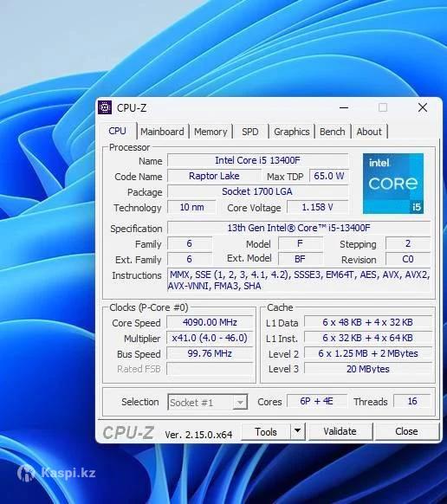
Task: Click the Model value F
Action: pyautogui.click(x=300, y=243)
